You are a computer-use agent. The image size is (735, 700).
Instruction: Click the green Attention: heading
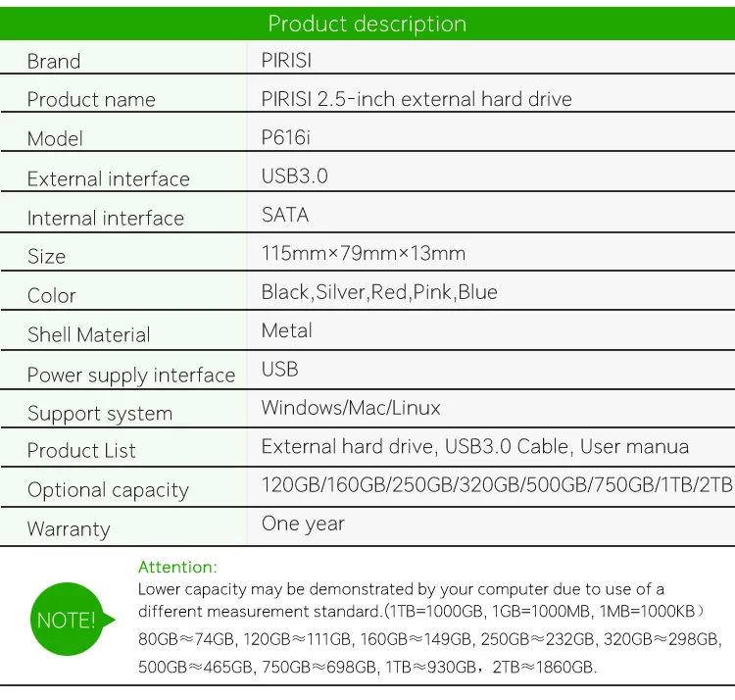177,567
